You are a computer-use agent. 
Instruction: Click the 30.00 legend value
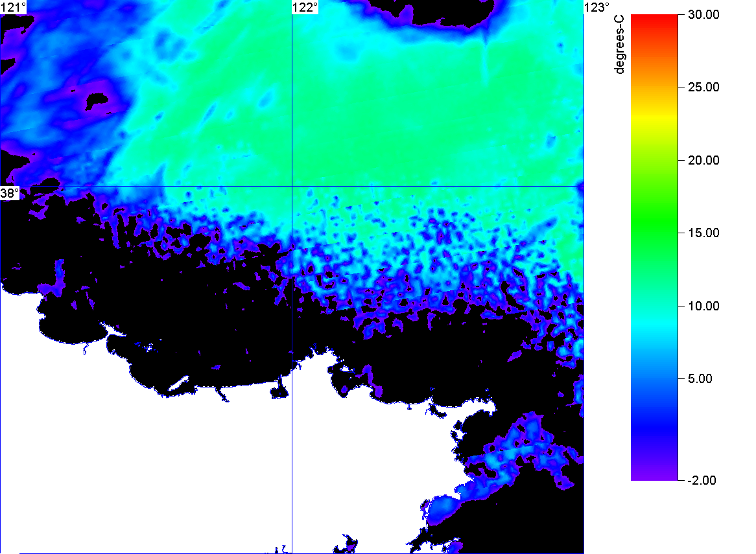pos(703,14)
